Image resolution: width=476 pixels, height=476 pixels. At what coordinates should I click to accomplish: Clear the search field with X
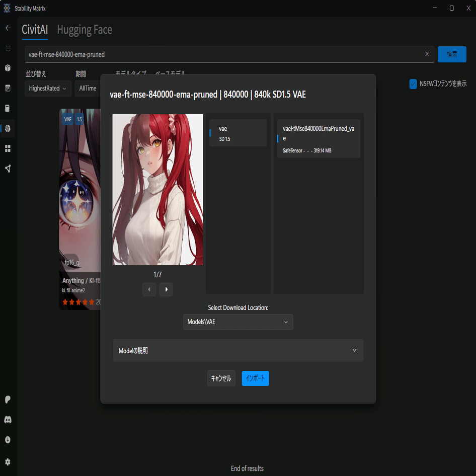point(427,54)
